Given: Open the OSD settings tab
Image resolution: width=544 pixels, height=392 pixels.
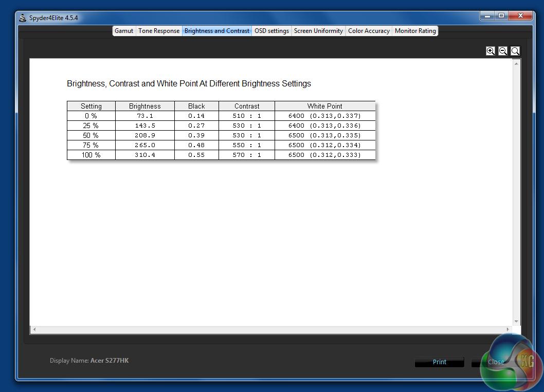Looking at the screenshot, I should pos(271,31).
